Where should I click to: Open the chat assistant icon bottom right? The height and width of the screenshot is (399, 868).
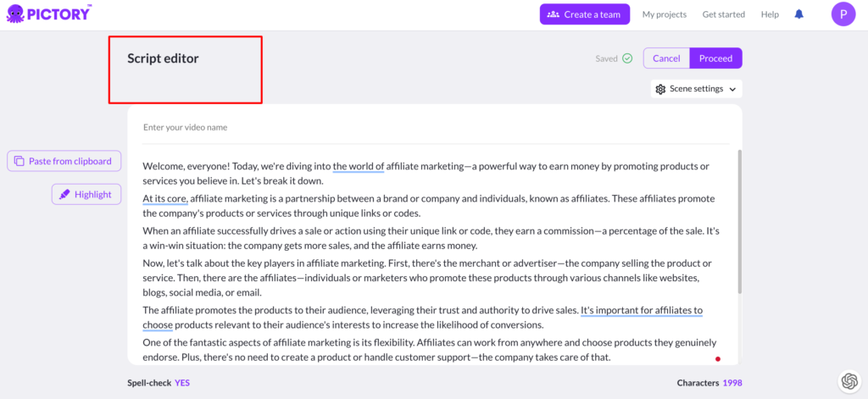point(849,382)
